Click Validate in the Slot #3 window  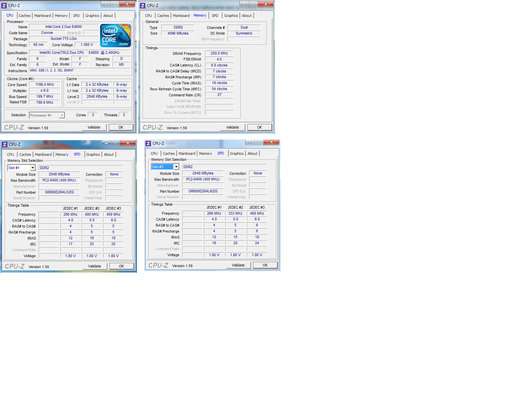(x=238, y=265)
